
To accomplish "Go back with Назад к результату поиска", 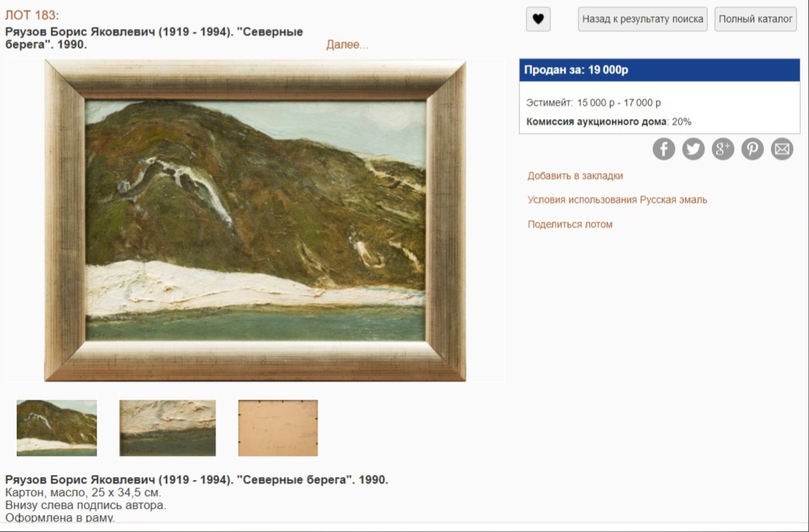I will 642,19.
